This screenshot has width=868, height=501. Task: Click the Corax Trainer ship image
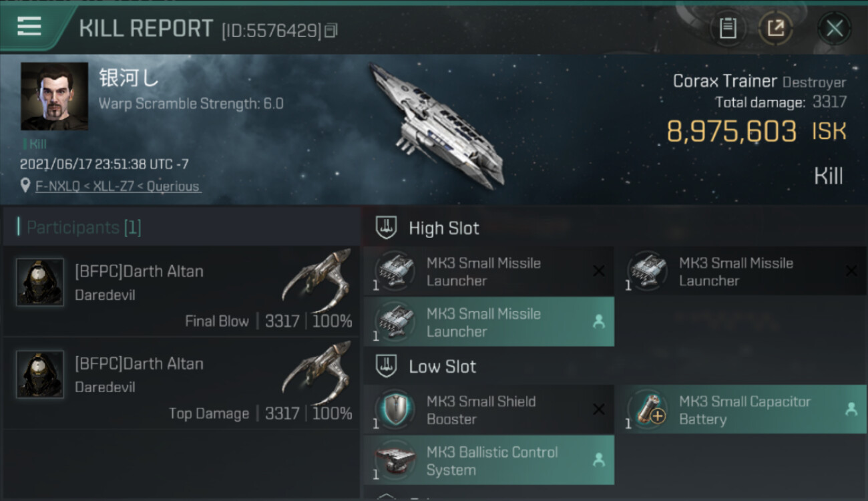click(x=437, y=124)
